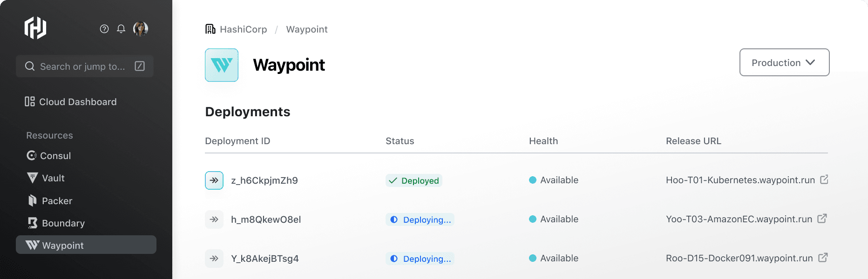
Task: Open Roo-D15-Docker091.waypoint.run link
Action: point(739,258)
